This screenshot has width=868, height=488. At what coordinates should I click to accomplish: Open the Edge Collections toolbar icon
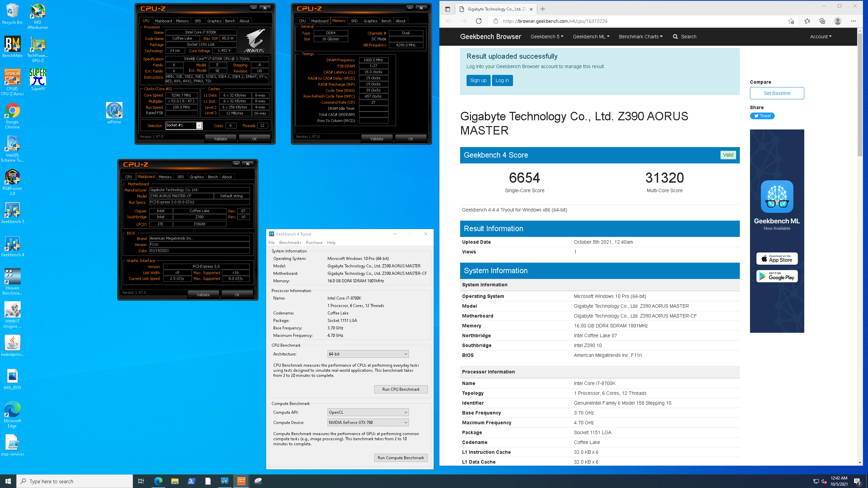[x=822, y=21]
